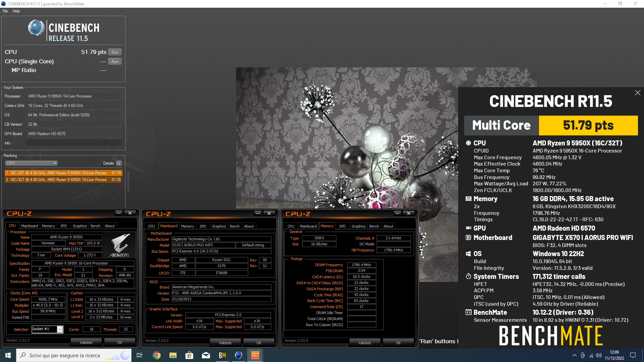
Task: Open the File menu in Cinebench
Action: click(5, 11)
